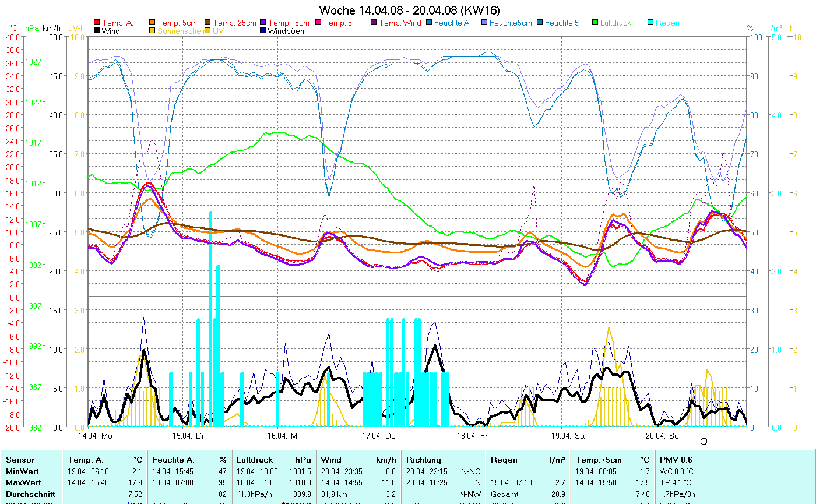Click the dark blue Windböen legend square
The width and height of the screenshot is (816, 504).
(263, 31)
